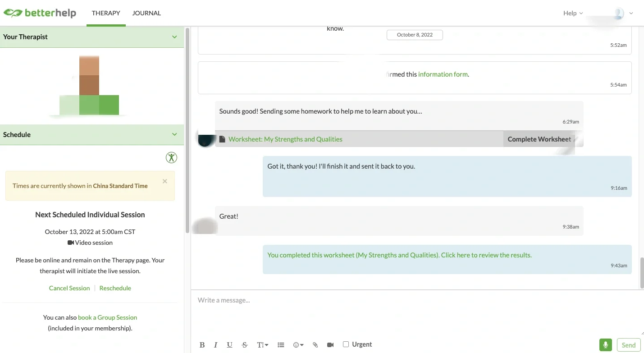
Task: Dismiss the China Standard Time notice
Action: [x=165, y=181]
